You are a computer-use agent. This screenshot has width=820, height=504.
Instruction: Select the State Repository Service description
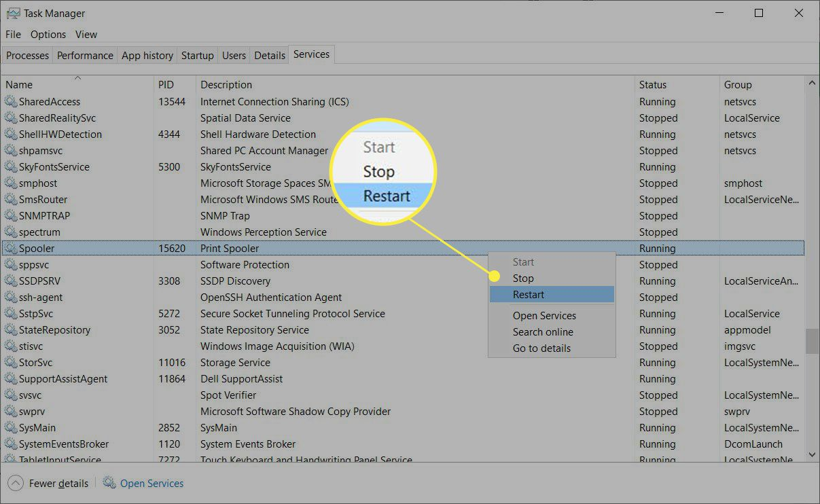[255, 330]
